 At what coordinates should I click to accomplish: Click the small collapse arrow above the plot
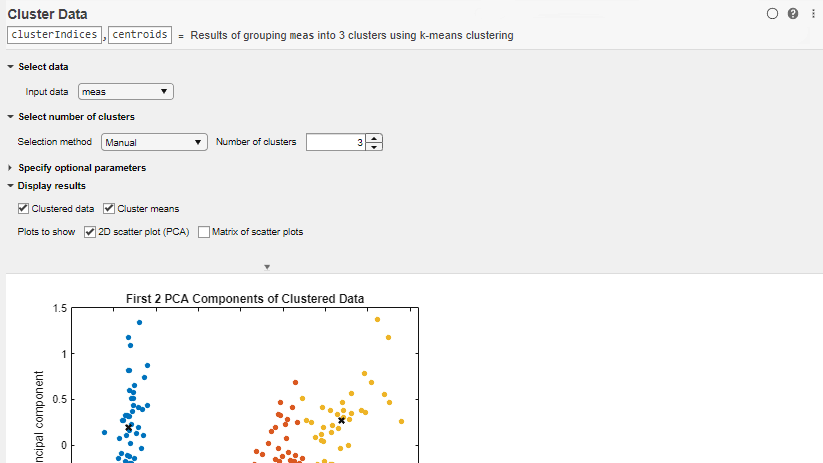pyautogui.click(x=267, y=267)
